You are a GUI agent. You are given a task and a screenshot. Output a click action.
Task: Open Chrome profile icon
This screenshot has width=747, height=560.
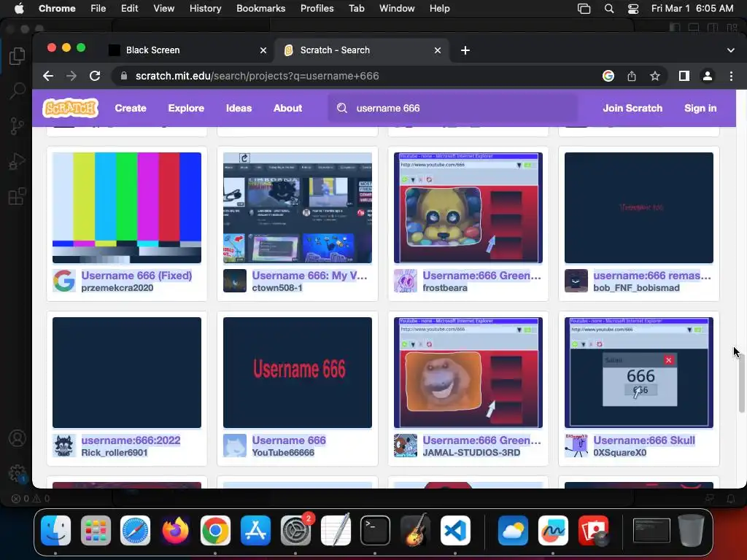[x=708, y=76]
